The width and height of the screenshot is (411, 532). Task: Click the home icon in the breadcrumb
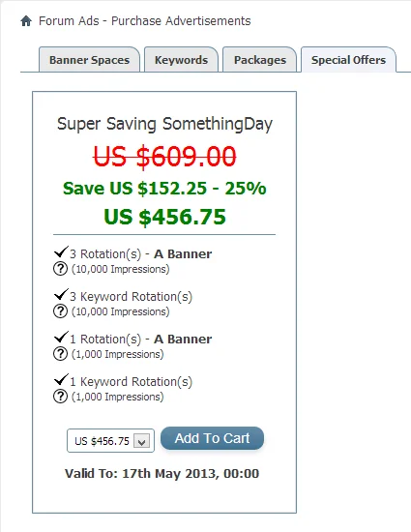pyautogui.click(x=26, y=21)
